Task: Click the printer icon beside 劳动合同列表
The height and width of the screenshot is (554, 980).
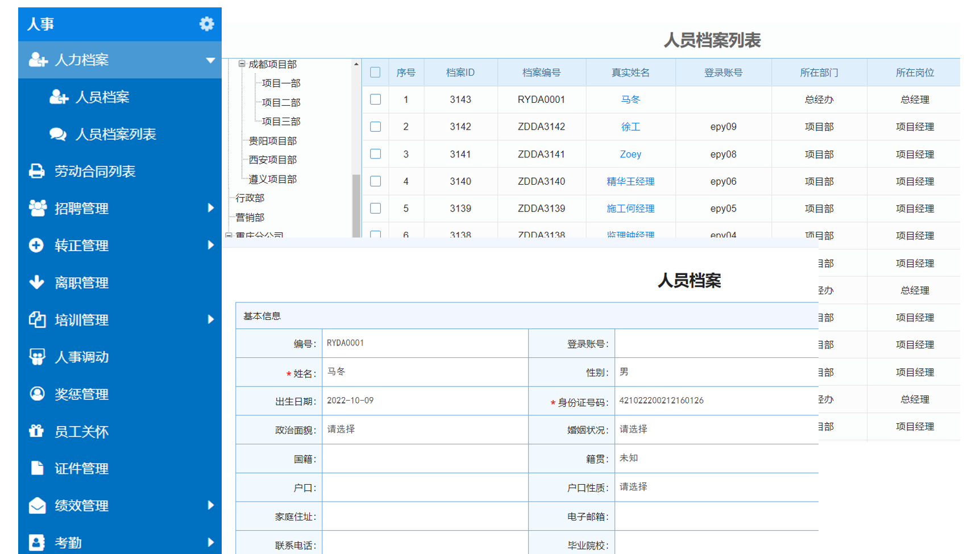Action: coord(37,171)
